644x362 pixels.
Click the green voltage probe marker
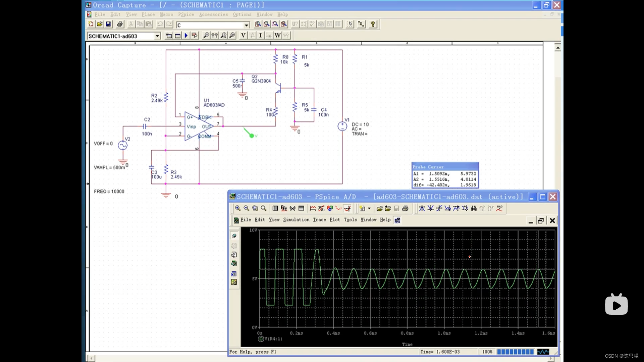coord(252,136)
